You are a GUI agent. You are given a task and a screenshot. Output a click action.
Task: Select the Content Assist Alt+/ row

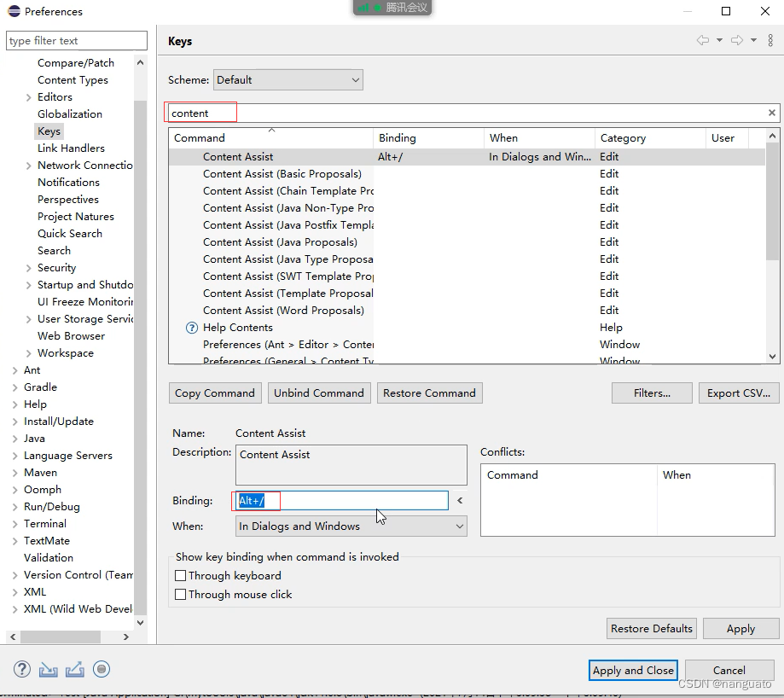coord(467,157)
